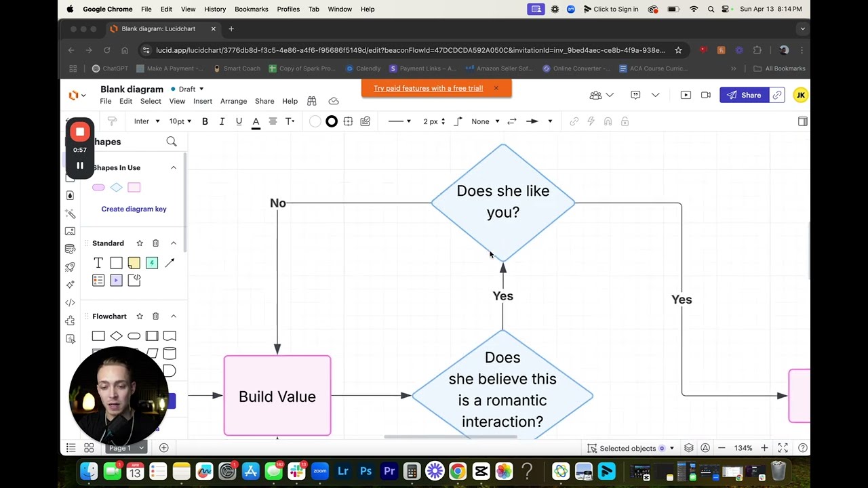Open the sparkle AI panel in sidebar

70,285
